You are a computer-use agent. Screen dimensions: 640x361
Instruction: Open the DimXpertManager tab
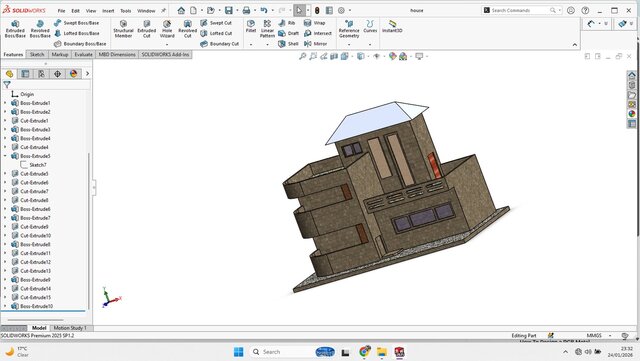click(x=57, y=74)
